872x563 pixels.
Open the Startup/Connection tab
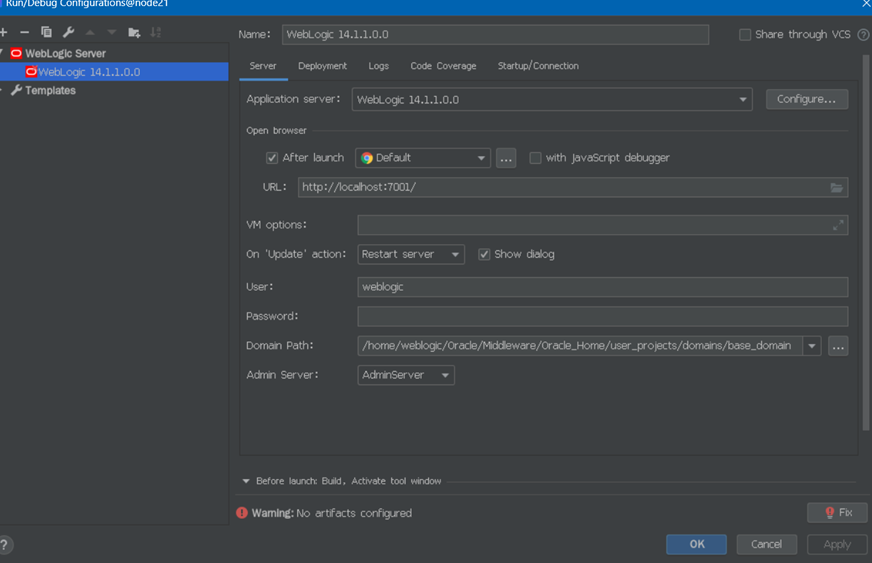click(x=538, y=66)
